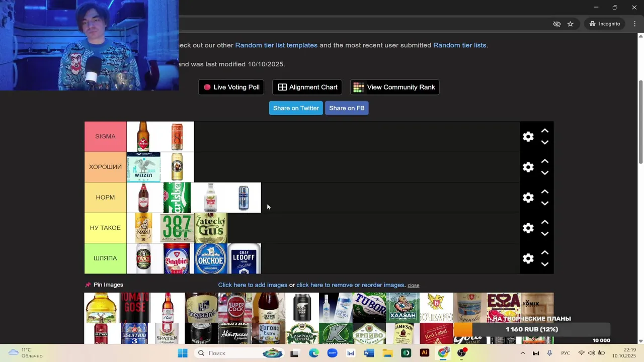Pick the Bear Beer can image
Image resolution: width=644 pixels, height=362 pixels.
pos(302,308)
